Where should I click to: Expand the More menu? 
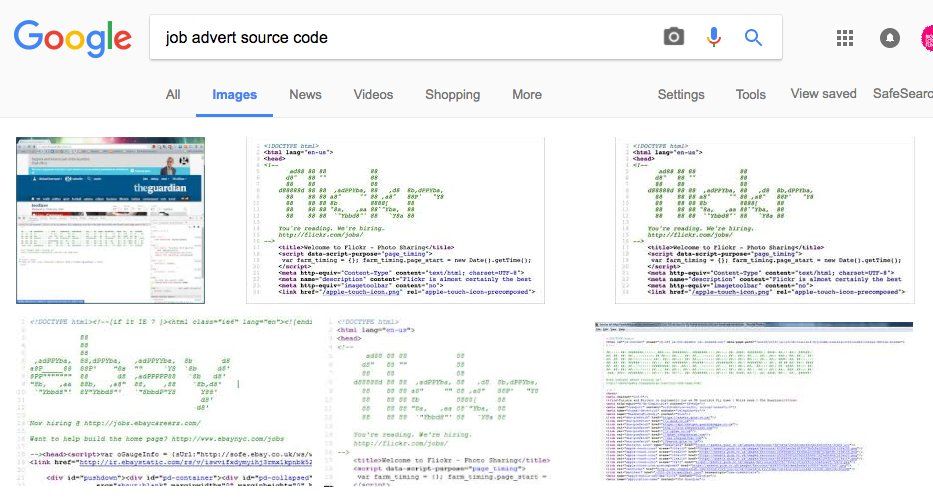coord(527,95)
